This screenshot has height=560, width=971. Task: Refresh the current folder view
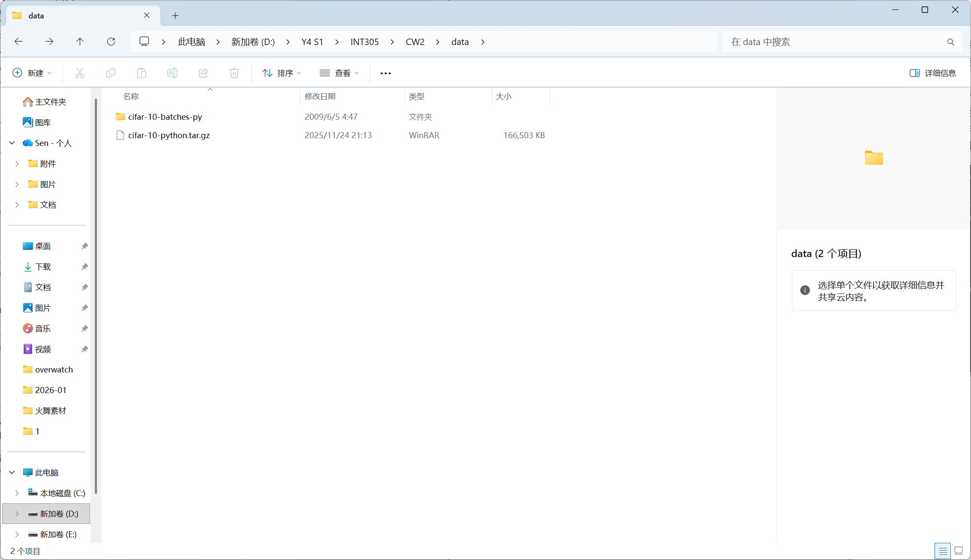pyautogui.click(x=111, y=42)
